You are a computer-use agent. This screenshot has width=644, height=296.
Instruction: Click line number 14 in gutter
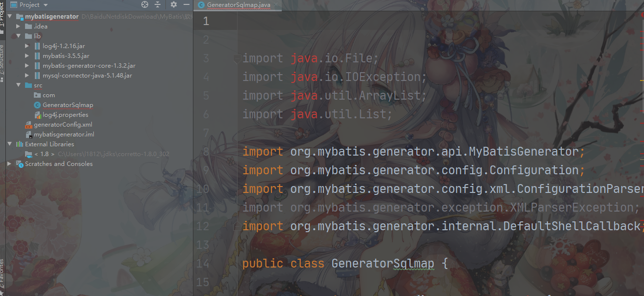point(203,264)
